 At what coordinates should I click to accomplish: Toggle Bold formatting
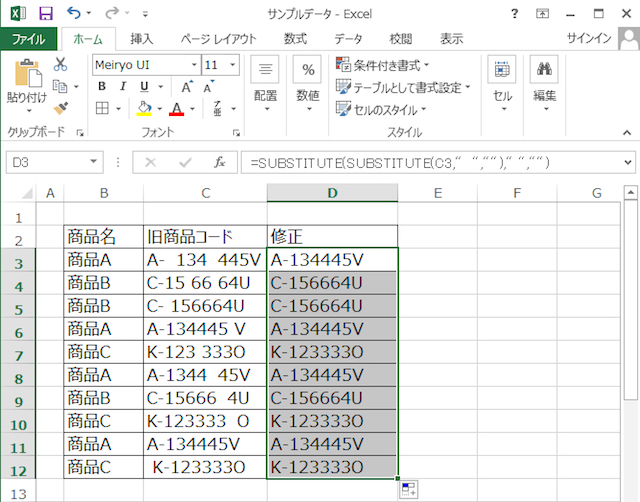click(102, 86)
